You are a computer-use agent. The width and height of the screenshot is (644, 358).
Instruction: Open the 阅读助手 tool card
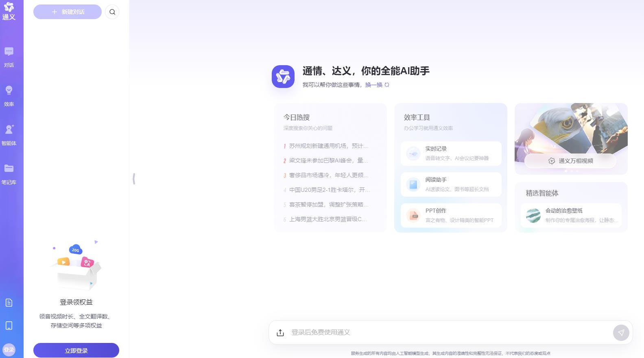coord(451,184)
